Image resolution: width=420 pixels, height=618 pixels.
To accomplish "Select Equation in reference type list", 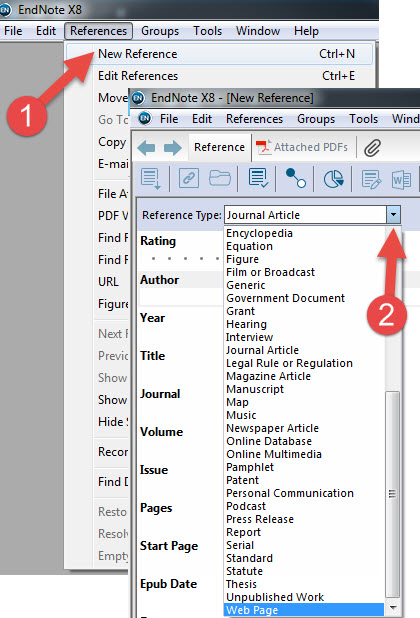I will [x=249, y=246].
